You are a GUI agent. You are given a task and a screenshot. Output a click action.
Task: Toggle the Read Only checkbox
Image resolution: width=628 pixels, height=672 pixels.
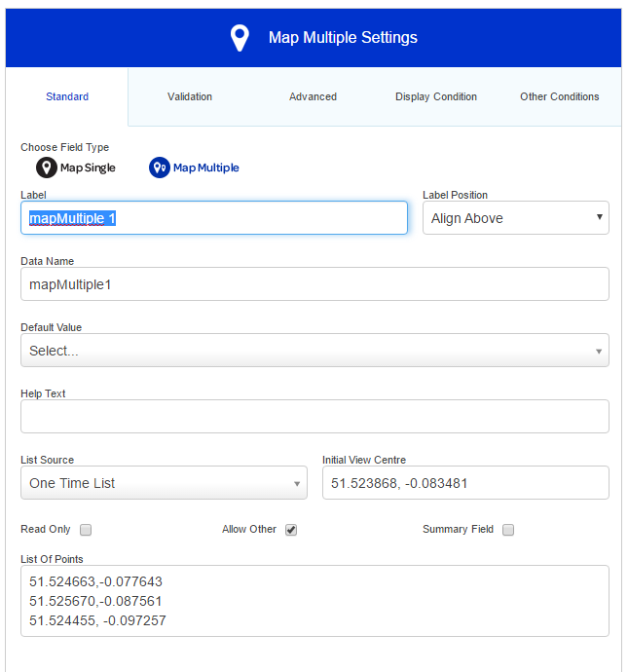click(x=86, y=530)
